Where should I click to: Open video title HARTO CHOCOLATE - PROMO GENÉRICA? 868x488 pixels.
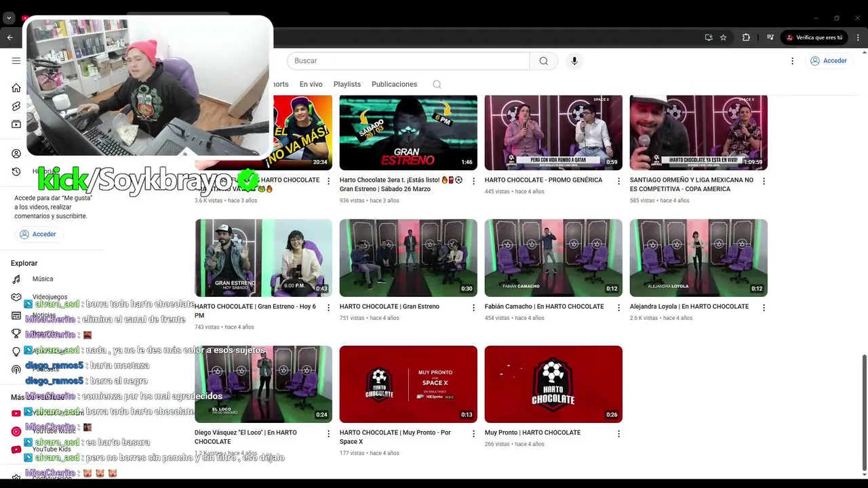click(543, 180)
